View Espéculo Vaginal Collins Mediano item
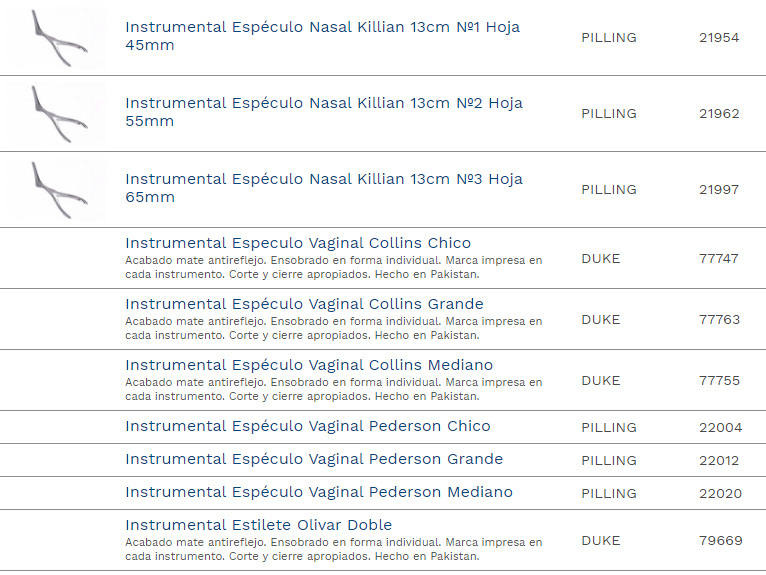This screenshot has height=575, width=766. click(309, 365)
